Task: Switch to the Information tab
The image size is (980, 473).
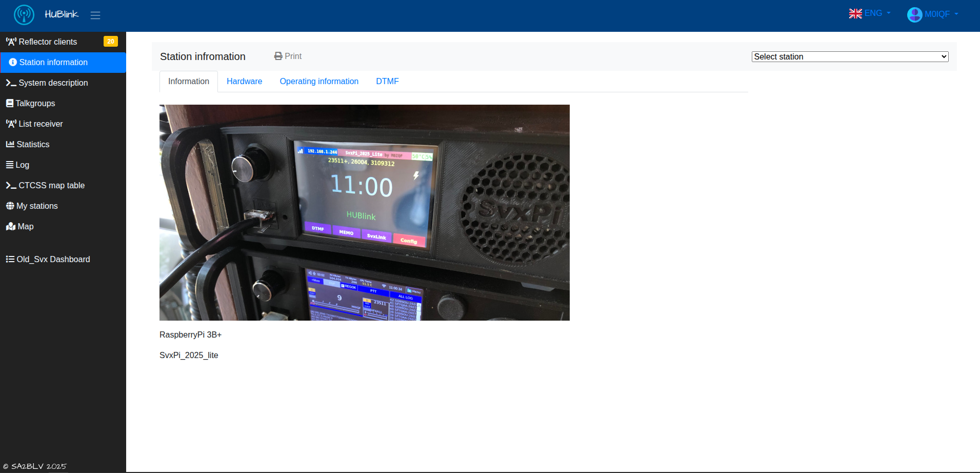Action: pyautogui.click(x=189, y=82)
